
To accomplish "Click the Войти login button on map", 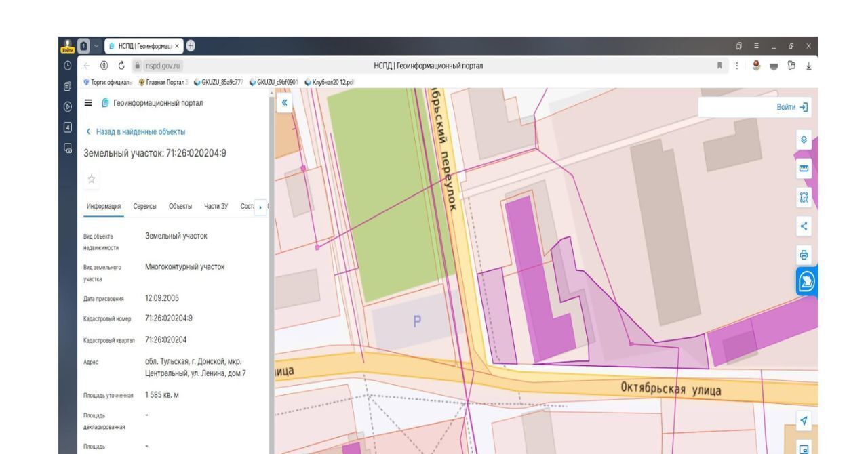I will 793,108.
